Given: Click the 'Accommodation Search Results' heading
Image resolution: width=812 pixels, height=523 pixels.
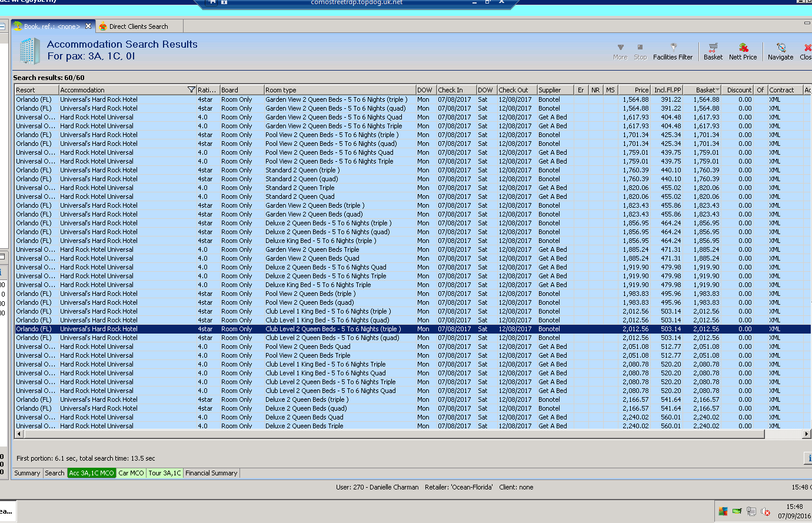Looking at the screenshot, I should tap(122, 44).
